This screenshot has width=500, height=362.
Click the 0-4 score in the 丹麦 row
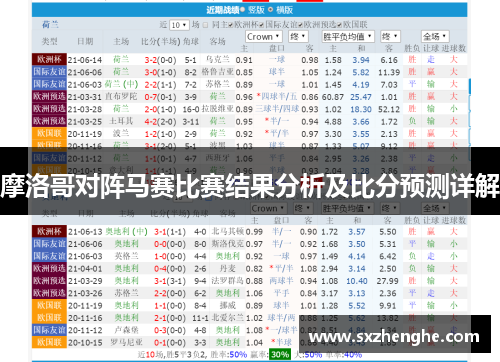click(160, 269)
